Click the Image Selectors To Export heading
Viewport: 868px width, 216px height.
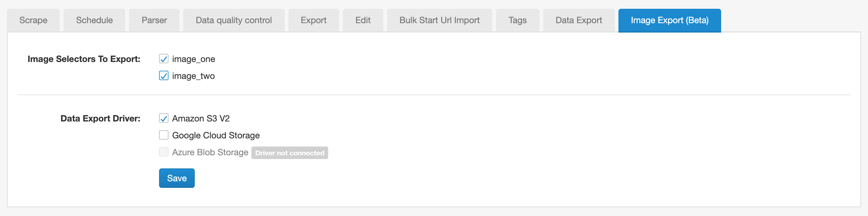point(84,59)
